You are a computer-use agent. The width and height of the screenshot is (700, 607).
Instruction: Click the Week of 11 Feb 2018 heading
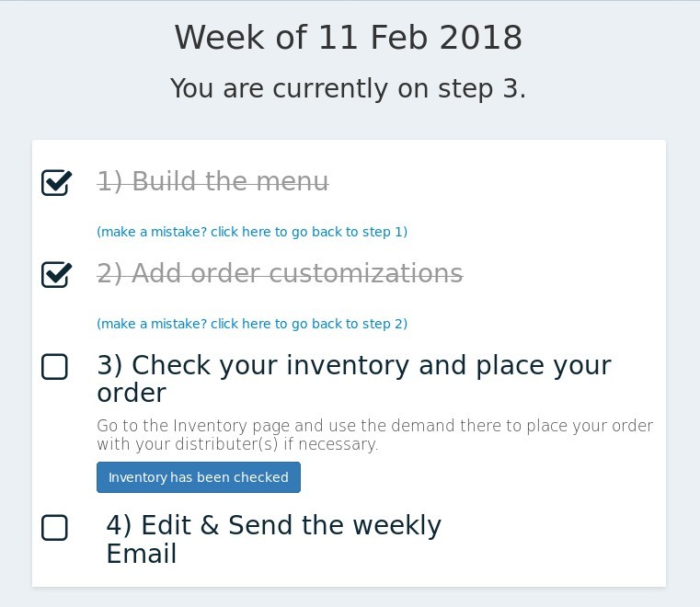click(349, 38)
